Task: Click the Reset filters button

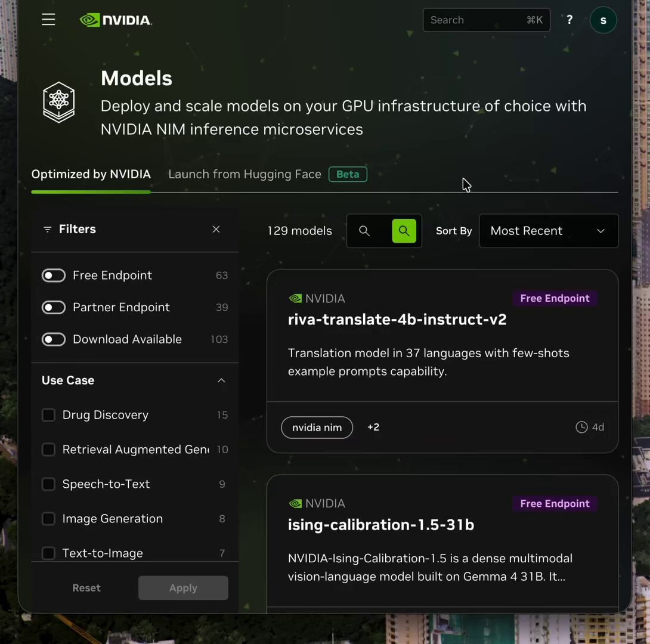Action: (86, 587)
